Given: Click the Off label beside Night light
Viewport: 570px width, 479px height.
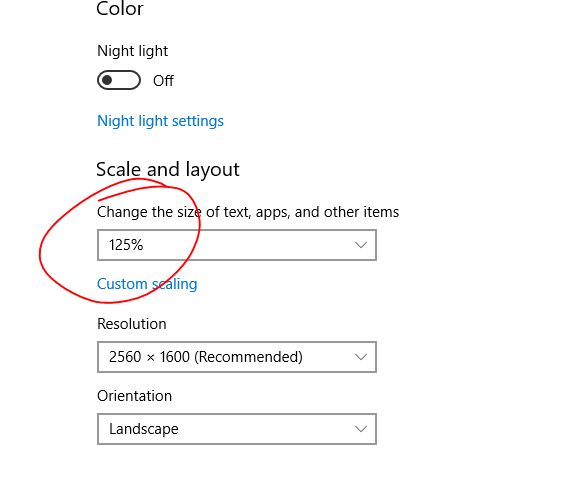Looking at the screenshot, I should pos(163,81).
